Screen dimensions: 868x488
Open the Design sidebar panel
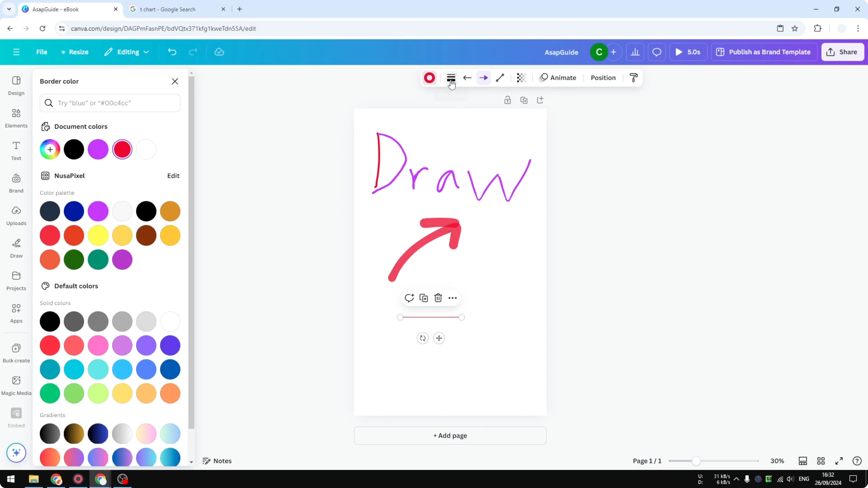(x=16, y=86)
